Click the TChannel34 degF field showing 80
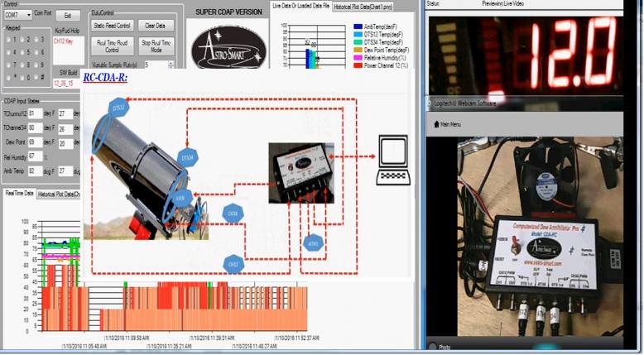 (35, 127)
